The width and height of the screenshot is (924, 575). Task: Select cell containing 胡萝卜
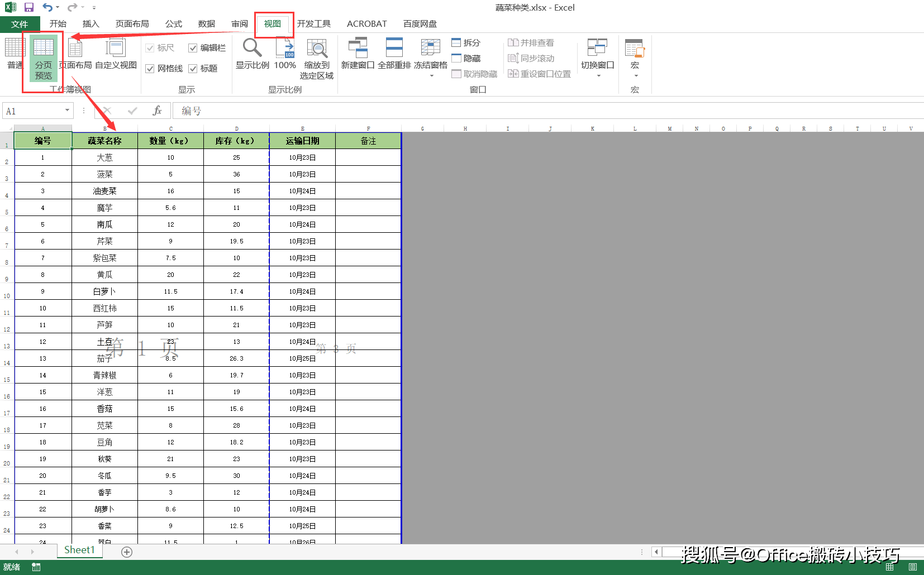(104, 509)
